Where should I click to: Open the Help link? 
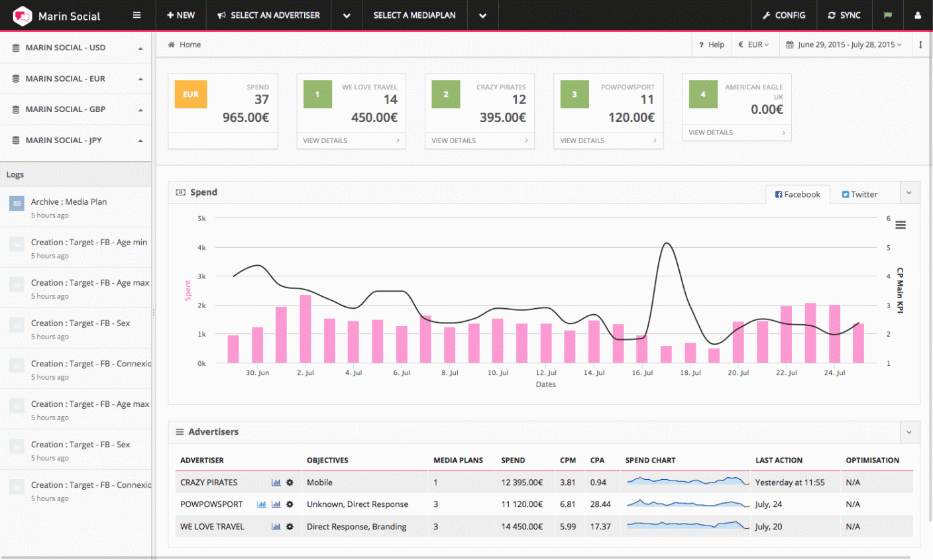[x=711, y=44]
